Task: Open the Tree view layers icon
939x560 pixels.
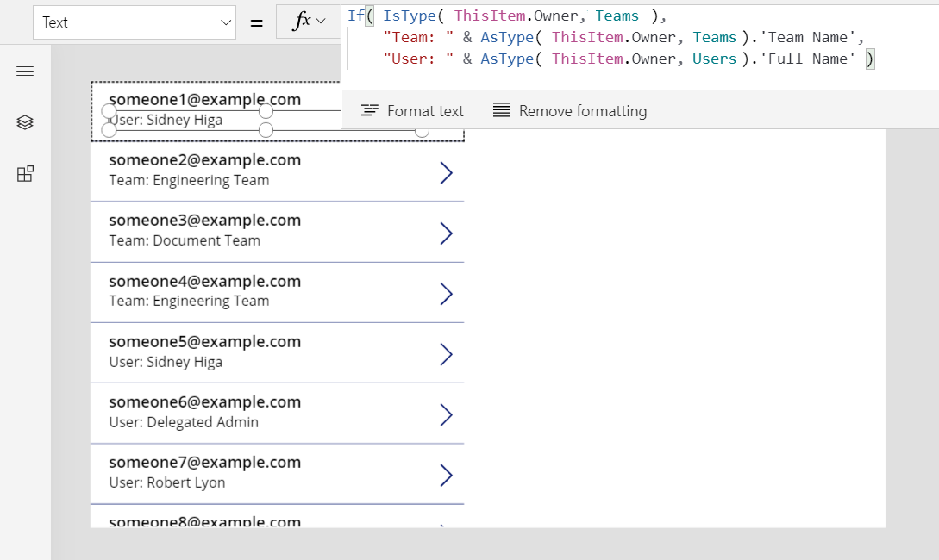Action: coord(25,122)
